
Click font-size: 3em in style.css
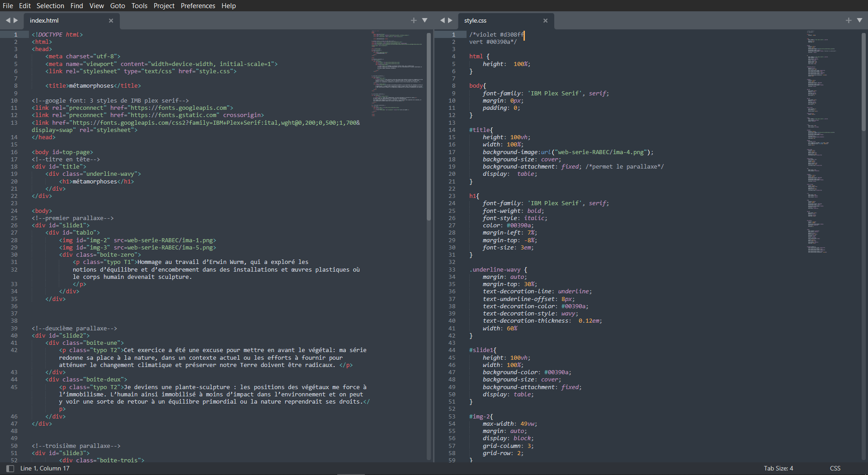click(508, 247)
